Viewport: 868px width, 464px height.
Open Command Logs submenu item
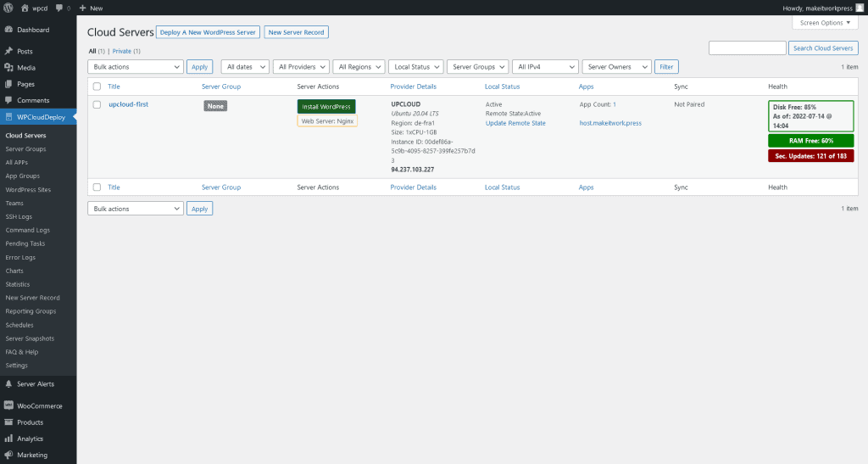pyautogui.click(x=28, y=230)
